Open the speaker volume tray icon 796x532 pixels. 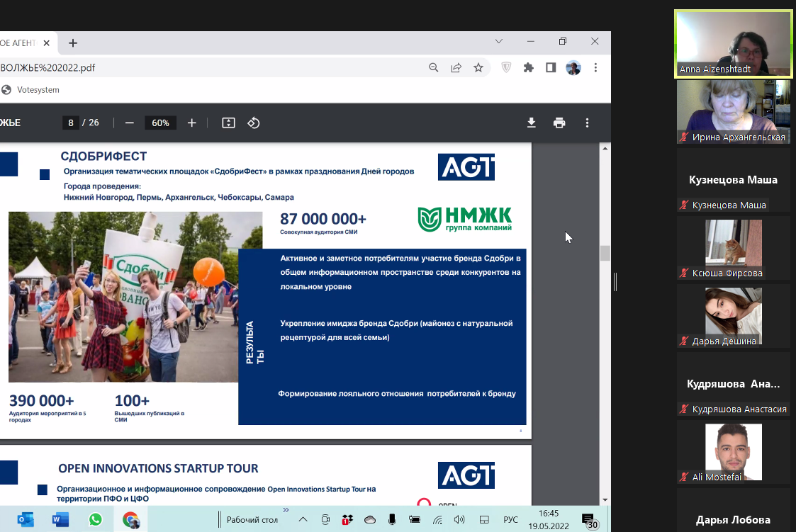(459, 519)
